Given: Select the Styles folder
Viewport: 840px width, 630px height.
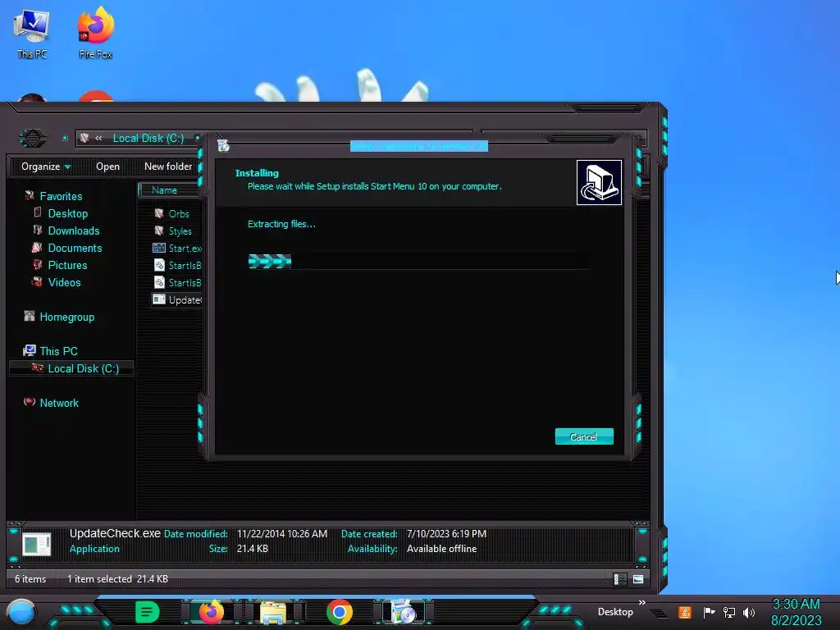Looking at the screenshot, I should tap(180, 231).
